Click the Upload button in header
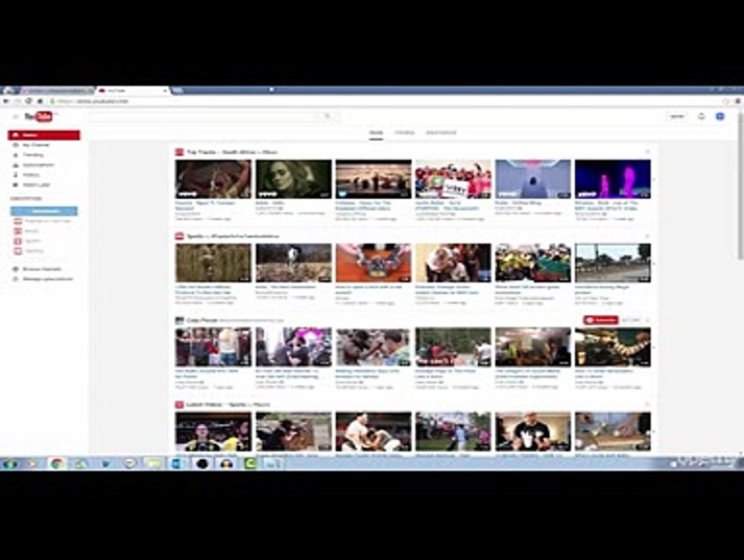 (677, 116)
